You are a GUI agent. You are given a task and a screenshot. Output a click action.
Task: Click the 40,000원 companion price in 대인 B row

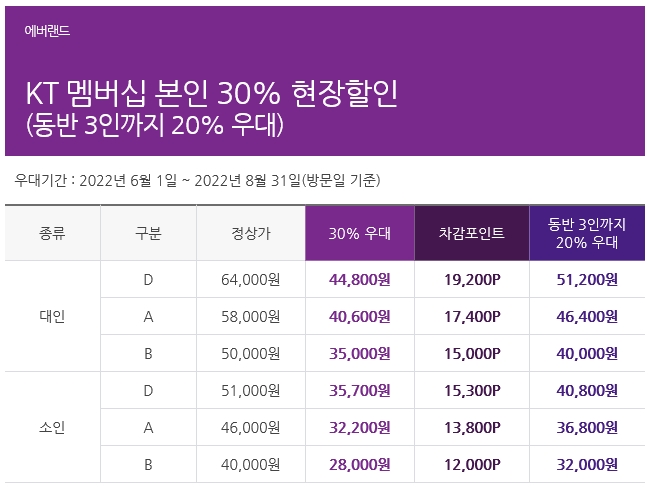click(x=587, y=354)
